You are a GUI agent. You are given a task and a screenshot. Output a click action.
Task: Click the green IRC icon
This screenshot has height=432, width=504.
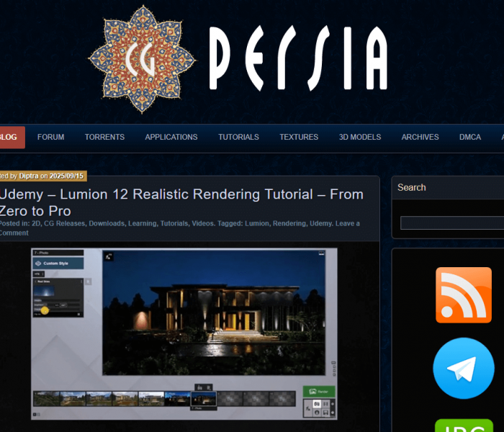click(x=463, y=426)
